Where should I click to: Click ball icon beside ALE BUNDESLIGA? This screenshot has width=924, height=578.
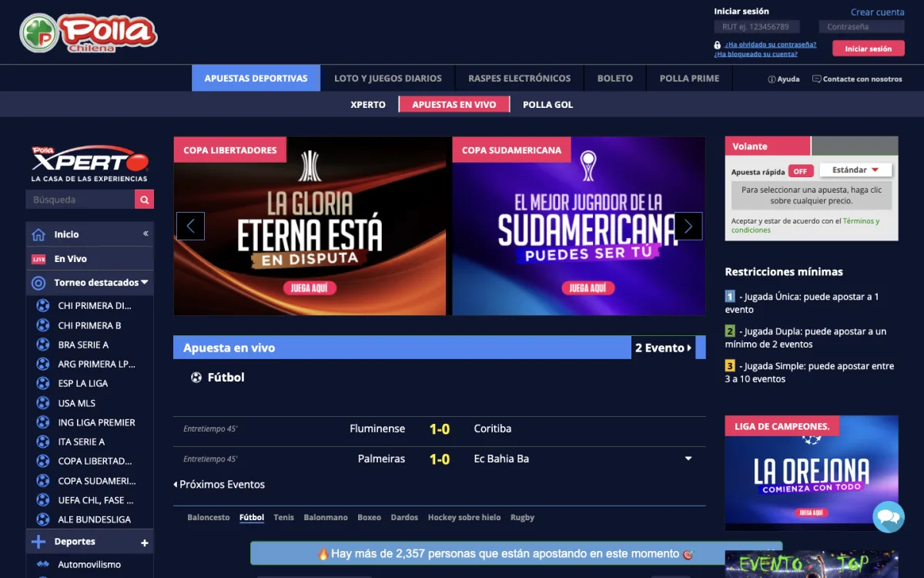[x=43, y=519]
